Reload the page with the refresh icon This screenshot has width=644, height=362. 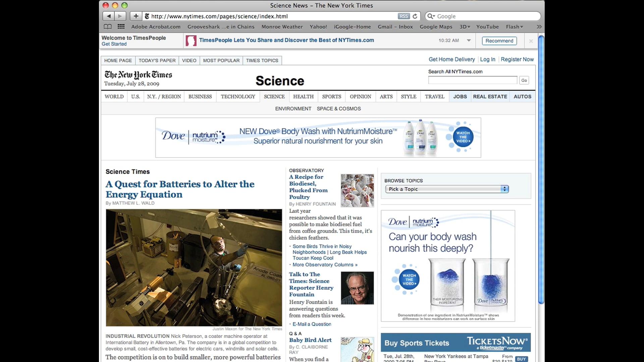(x=415, y=16)
